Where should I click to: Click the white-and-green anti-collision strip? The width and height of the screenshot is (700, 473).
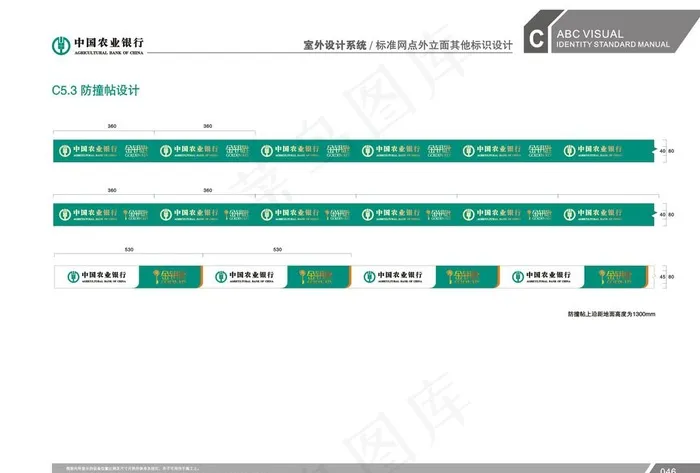354,277
